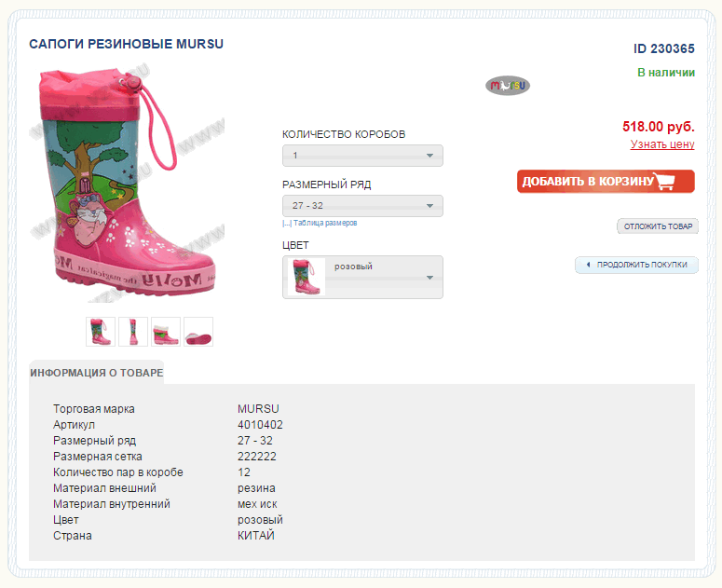This screenshot has height=588, width=722.
Task: Click the Добавить в корзину button
Action: point(606,181)
